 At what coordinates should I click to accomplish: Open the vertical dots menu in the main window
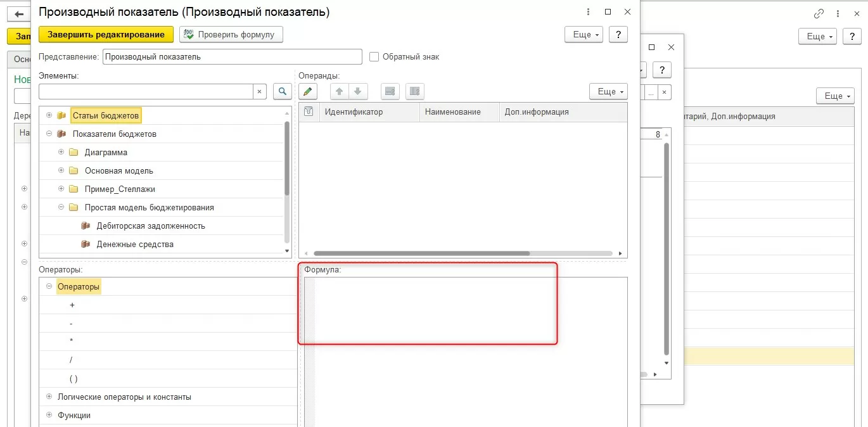tap(836, 14)
